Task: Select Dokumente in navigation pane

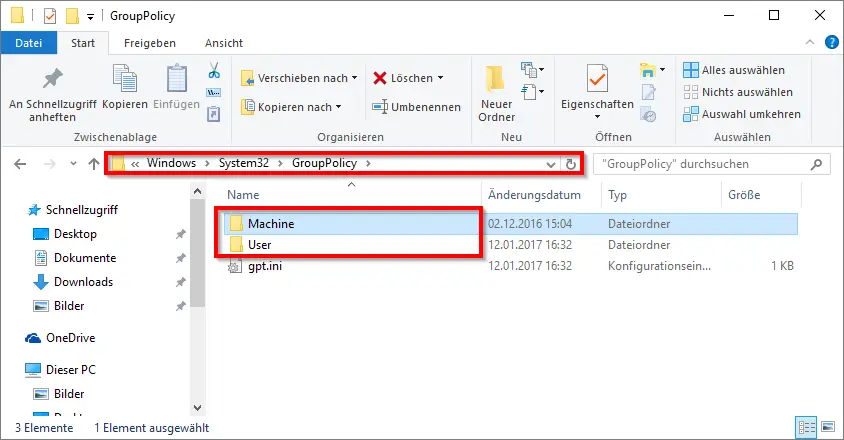Action: coord(85,257)
